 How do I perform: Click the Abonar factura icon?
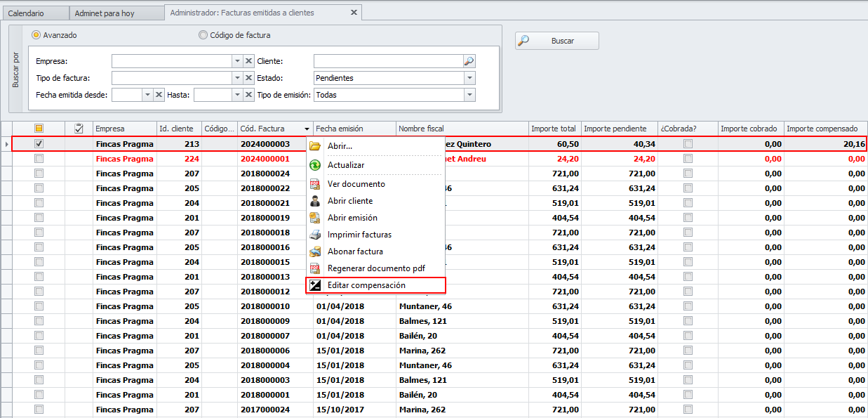315,252
